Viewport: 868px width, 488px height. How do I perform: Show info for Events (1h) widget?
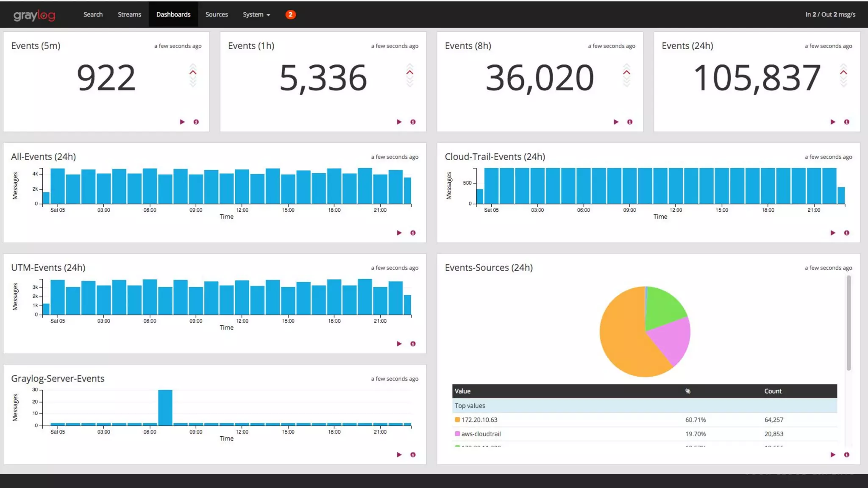(413, 122)
